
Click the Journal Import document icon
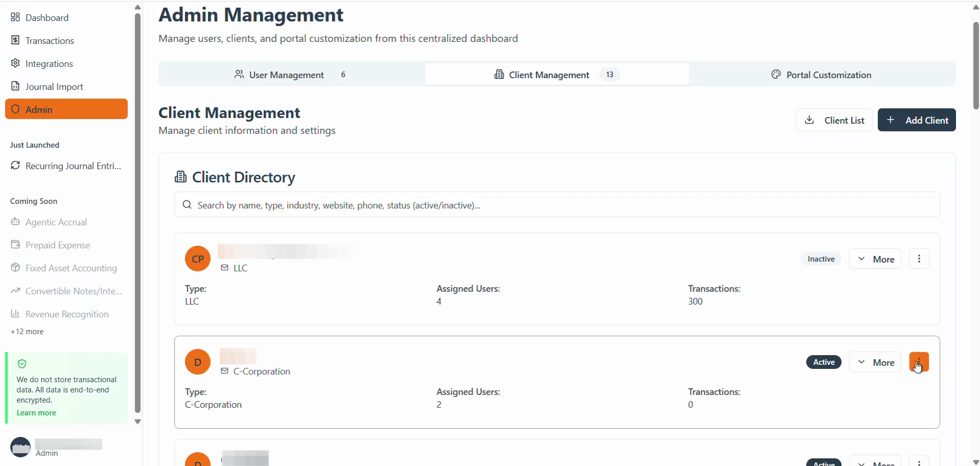pos(15,86)
